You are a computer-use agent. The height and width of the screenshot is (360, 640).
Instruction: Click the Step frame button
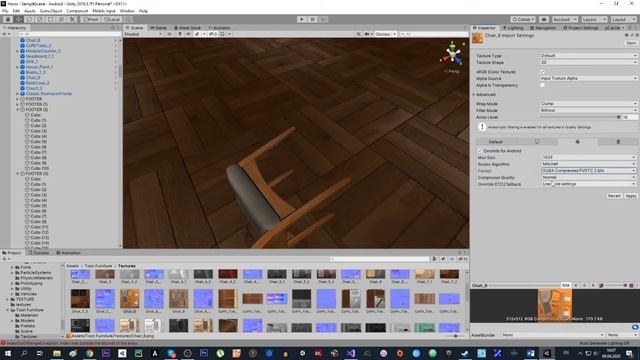coord(323,19)
